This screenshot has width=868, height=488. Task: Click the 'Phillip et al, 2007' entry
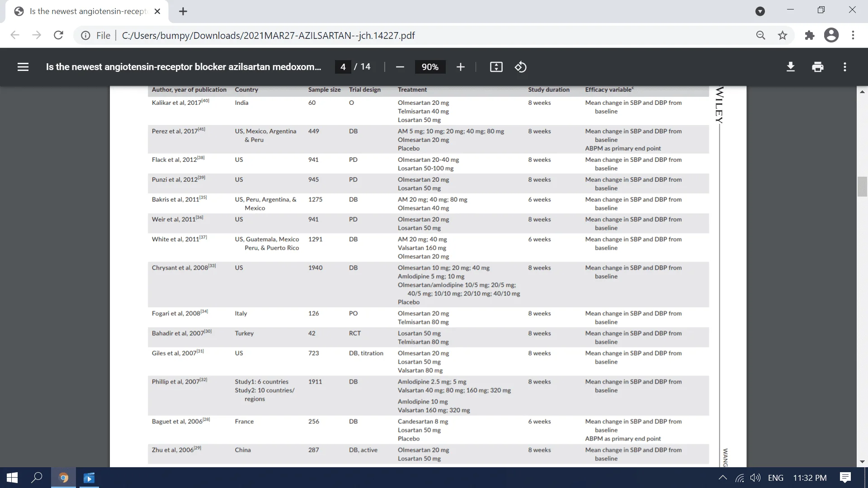(179, 381)
